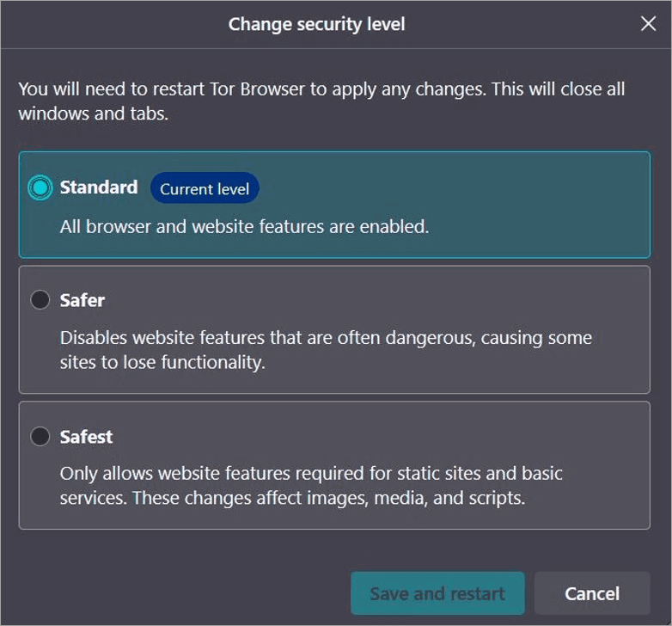Click the Standard option label
672x626 pixels.
[x=99, y=187]
